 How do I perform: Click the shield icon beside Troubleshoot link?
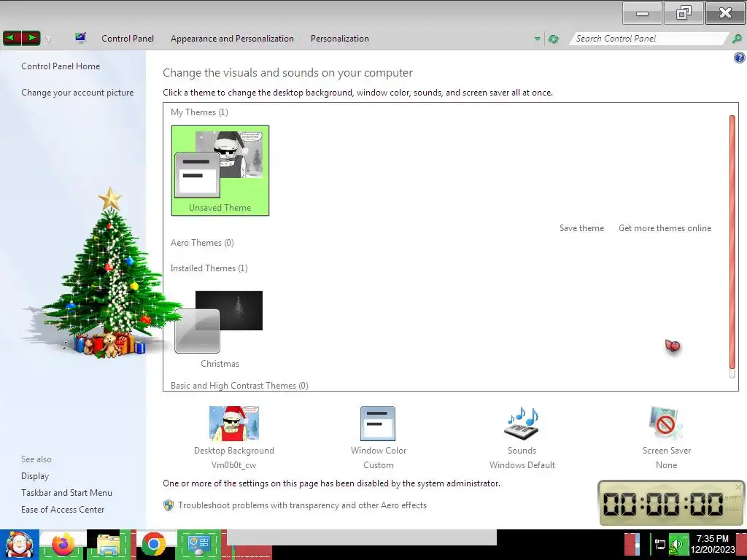pyautogui.click(x=169, y=505)
